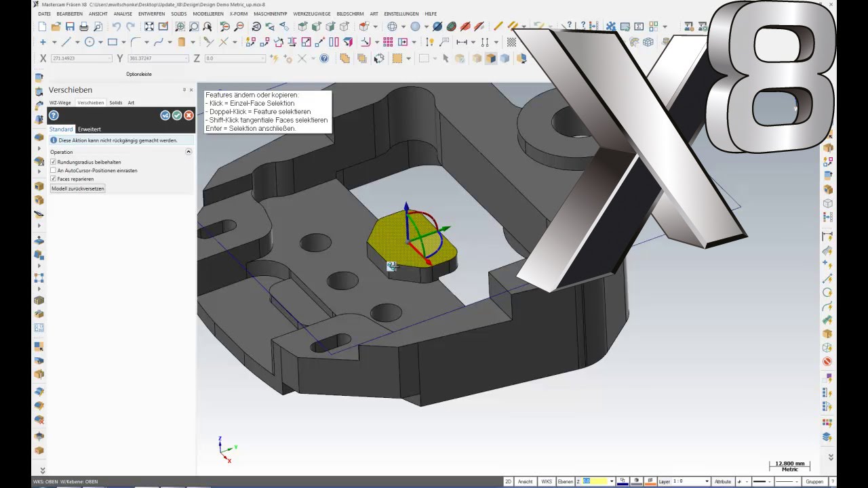This screenshot has height=488, width=868.
Task: Open the SOLIDS menu
Action: pos(179,14)
